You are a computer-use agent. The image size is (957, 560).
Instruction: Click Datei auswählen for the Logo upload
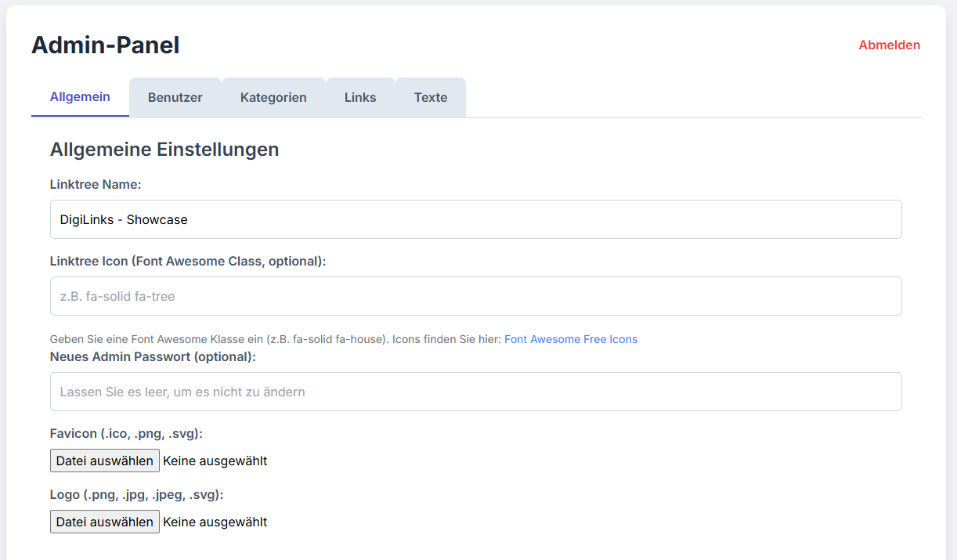pos(104,521)
